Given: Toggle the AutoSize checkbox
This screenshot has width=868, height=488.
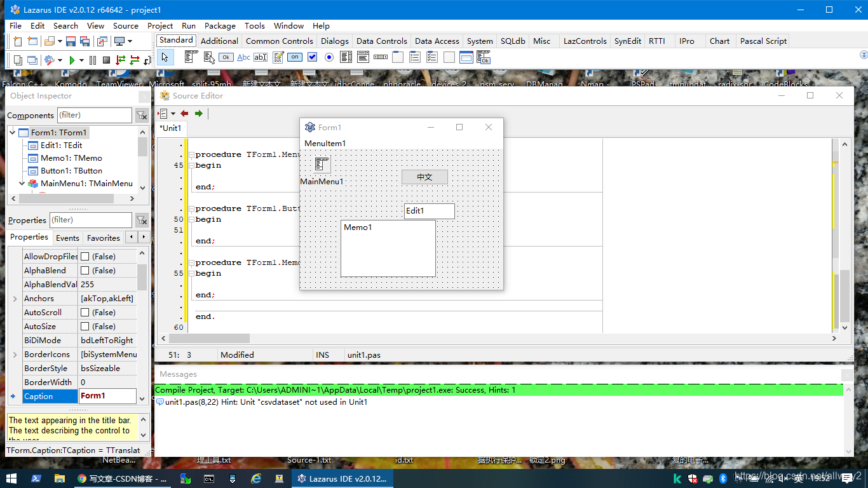Looking at the screenshot, I should click(x=85, y=327).
